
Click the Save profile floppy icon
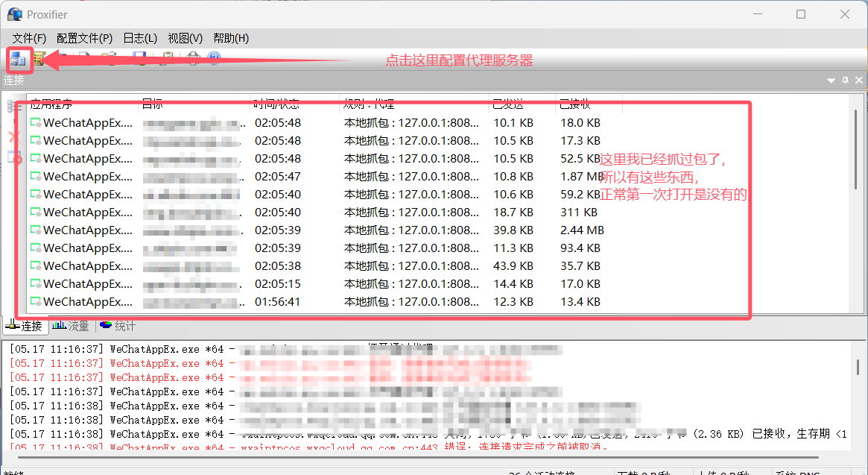pos(139,59)
